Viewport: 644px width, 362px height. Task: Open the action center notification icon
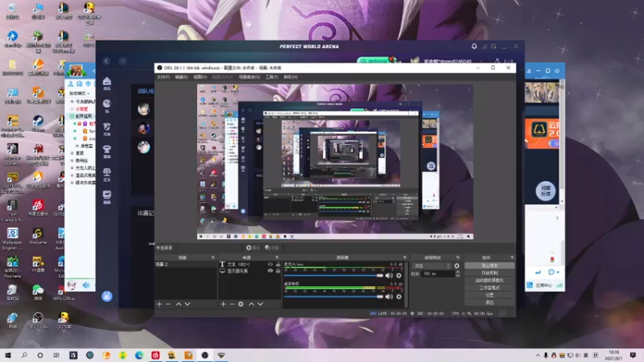click(x=633, y=355)
